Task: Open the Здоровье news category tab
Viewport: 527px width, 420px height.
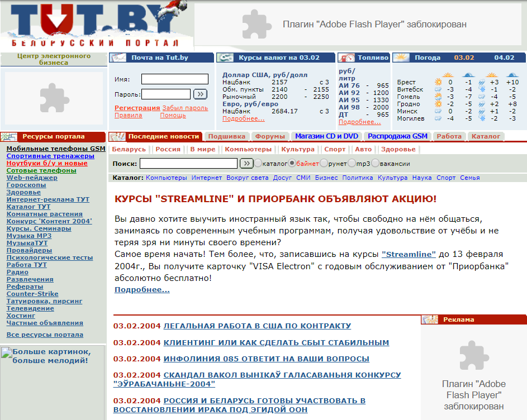Action: pyautogui.click(x=398, y=149)
